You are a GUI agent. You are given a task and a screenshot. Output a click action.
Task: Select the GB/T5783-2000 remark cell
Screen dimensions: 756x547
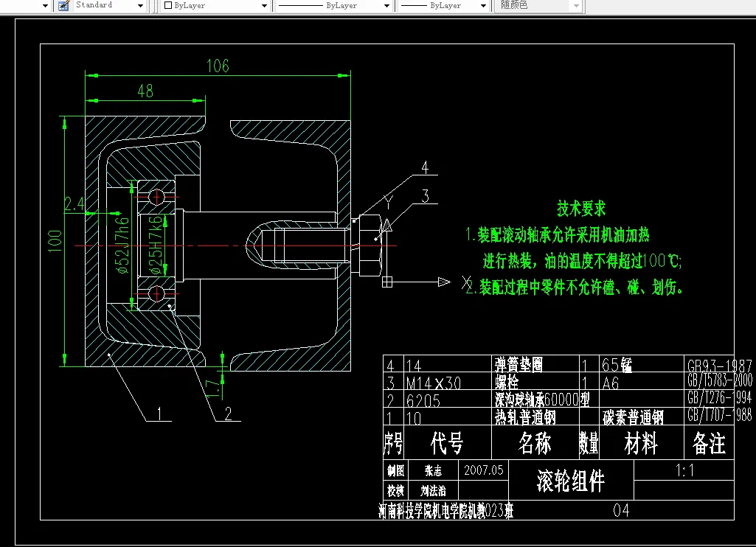pos(719,380)
